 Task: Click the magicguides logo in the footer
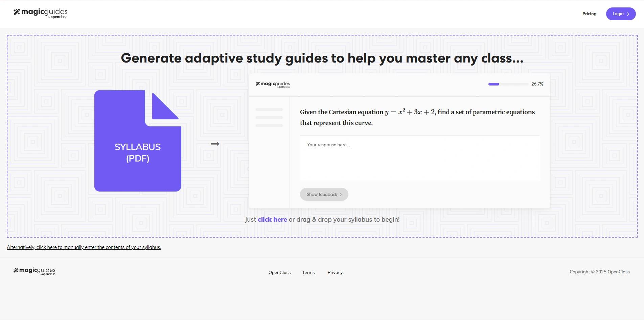tap(34, 271)
